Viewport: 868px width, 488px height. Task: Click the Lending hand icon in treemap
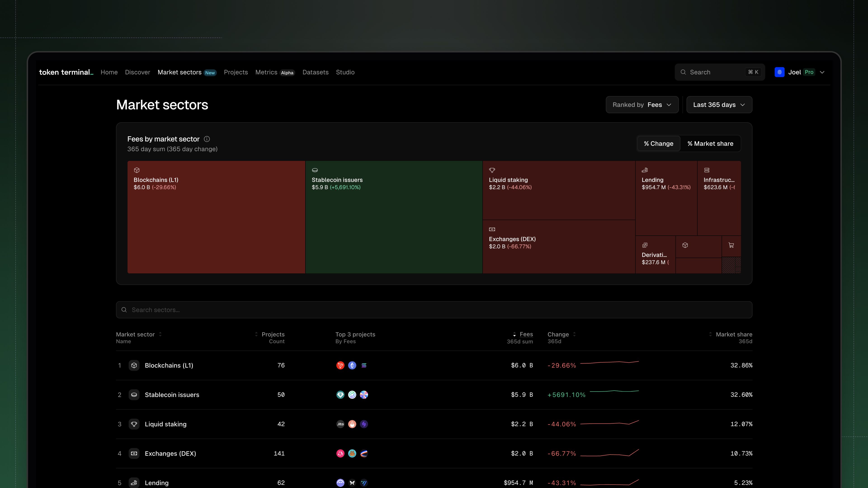coord(645,170)
